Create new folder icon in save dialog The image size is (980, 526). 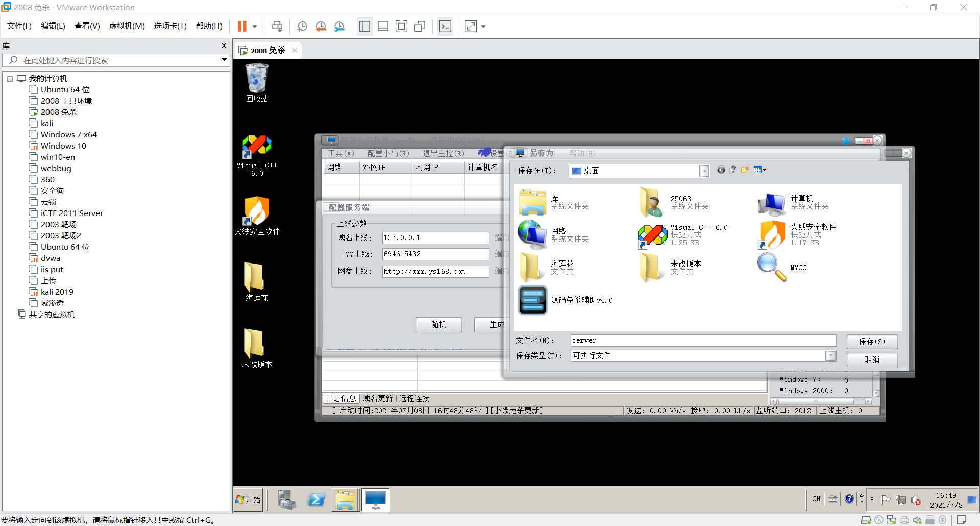(745, 170)
